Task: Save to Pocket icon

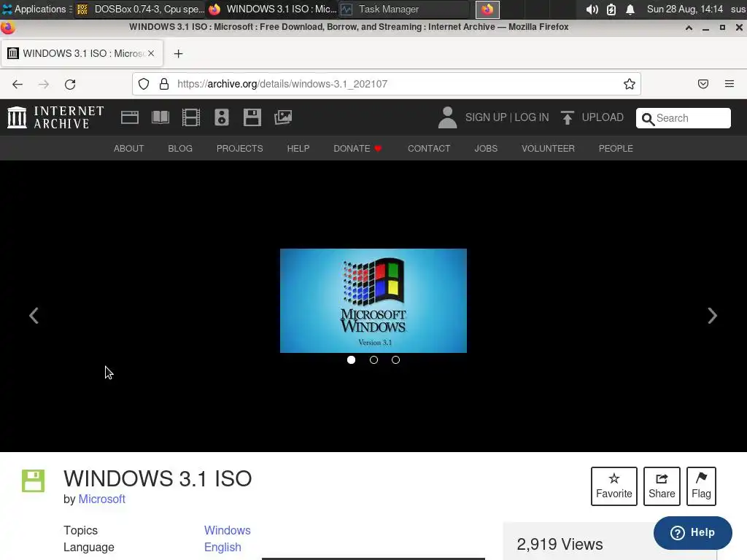Action: pyautogui.click(x=703, y=85)
